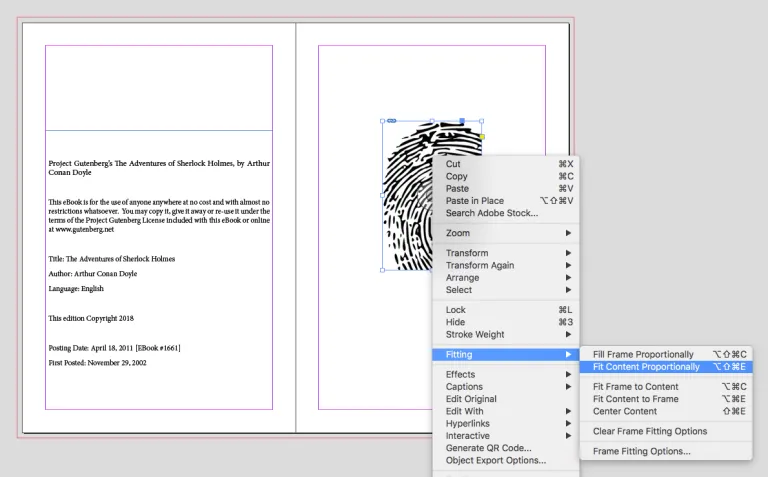Choose Fit Frame to Content
The height and width of the screenshot is (477, 768).
point(666,387)
